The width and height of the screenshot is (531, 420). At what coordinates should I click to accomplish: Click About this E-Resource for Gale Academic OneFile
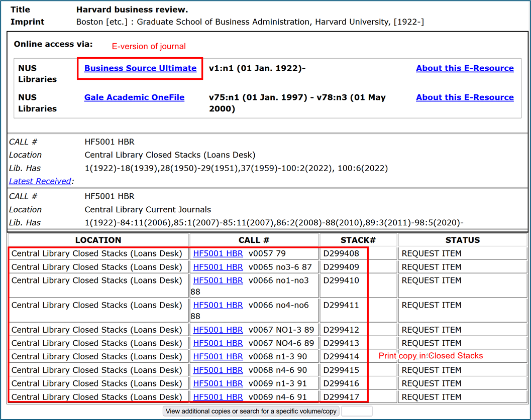465,97
